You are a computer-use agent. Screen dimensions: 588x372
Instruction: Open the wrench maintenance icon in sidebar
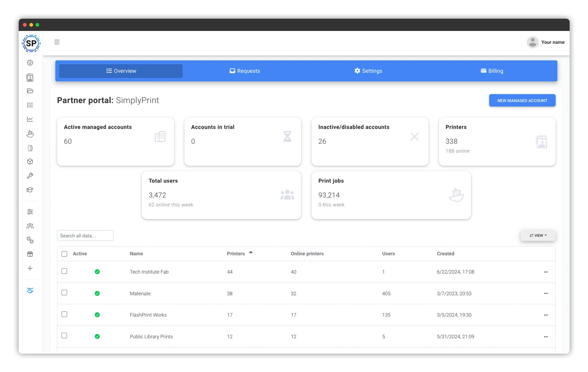click(x=30, y=176)
